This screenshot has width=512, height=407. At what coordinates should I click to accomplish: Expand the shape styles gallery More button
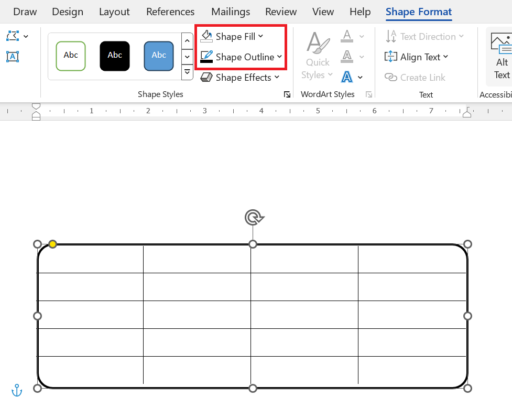(187, 72)
